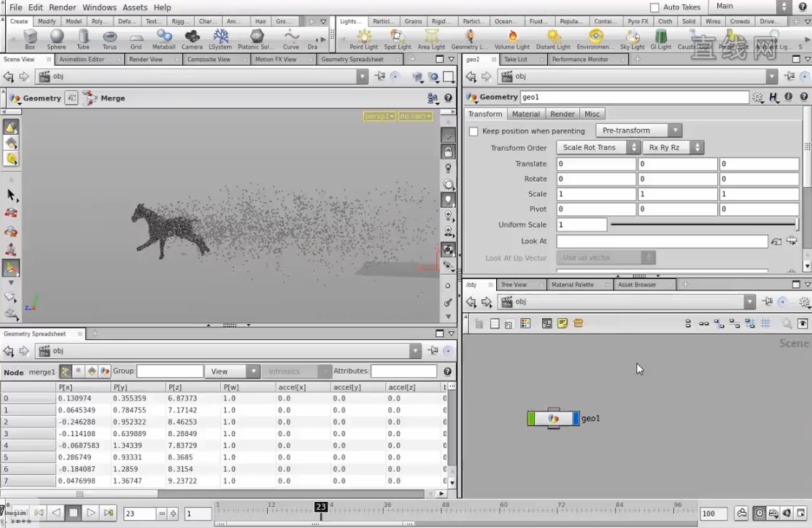Add a Torus from the Create shelf
This screenshot has height=528, width=812.
[x=109, y=39]
